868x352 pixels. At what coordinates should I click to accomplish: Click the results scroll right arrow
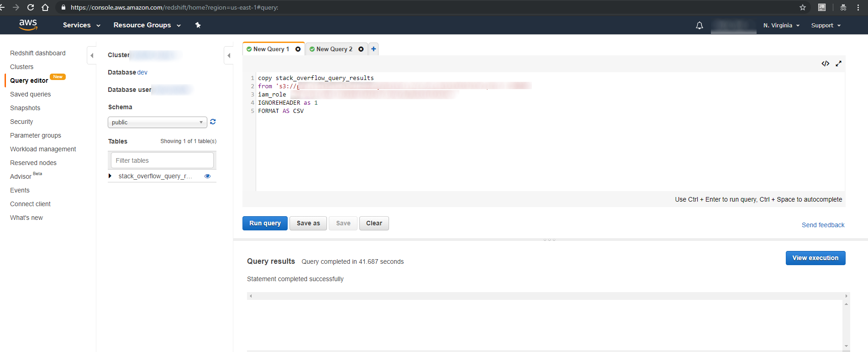click(x=846, y=296)
